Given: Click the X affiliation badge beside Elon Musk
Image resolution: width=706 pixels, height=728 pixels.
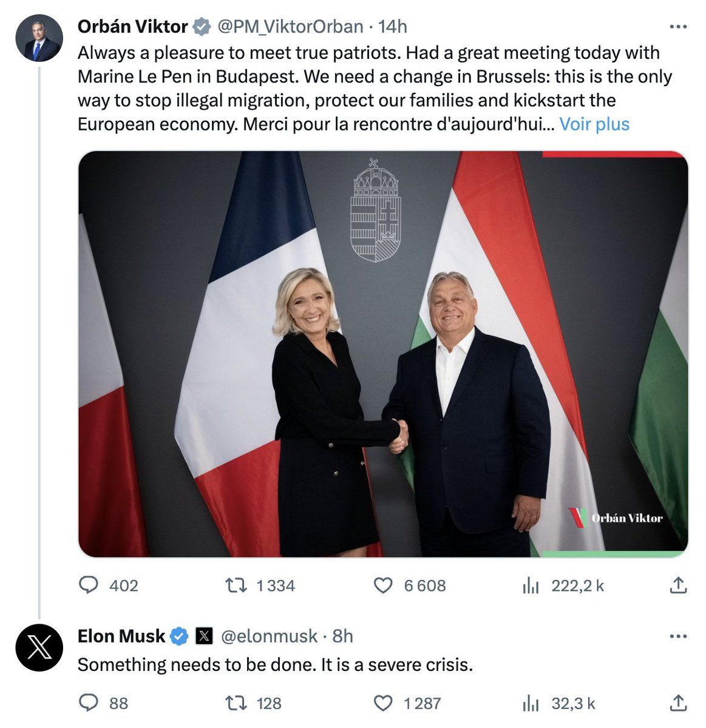Looking at the screenshot, I should pyautogui.click(x=205, y=636).
